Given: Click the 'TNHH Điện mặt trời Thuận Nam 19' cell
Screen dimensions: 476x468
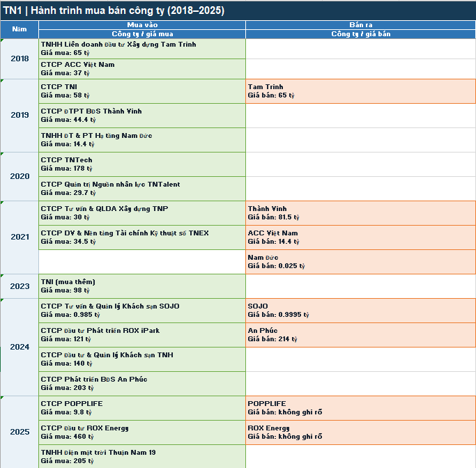Looking at the screenshot, I should (142, 456).
